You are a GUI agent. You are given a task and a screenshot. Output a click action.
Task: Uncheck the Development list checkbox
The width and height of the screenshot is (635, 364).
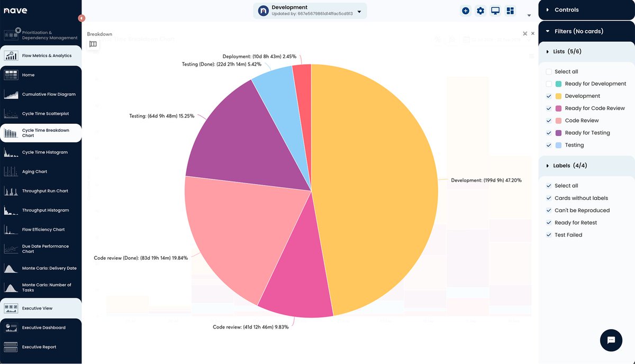pos(549,96)
